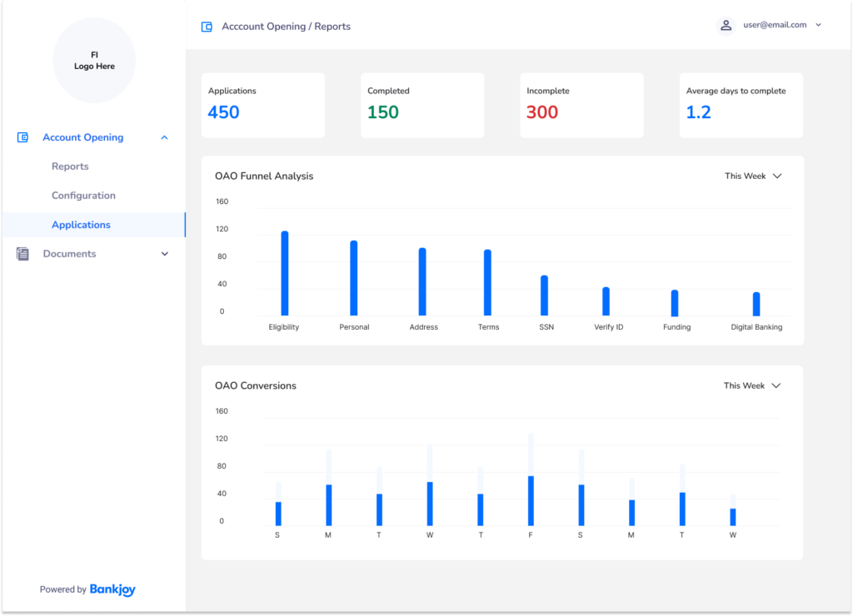This screenshot has height=616, width=853.
Task: Click the user avatar icon in header
Action: pyautogui.click(x=726, y=26)
